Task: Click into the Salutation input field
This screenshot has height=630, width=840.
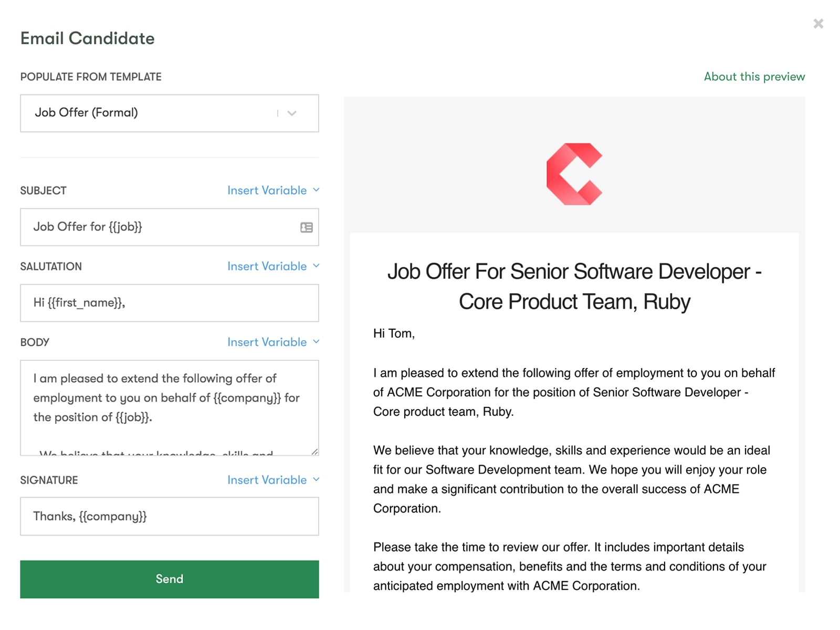Action: (x=169, y=303)
